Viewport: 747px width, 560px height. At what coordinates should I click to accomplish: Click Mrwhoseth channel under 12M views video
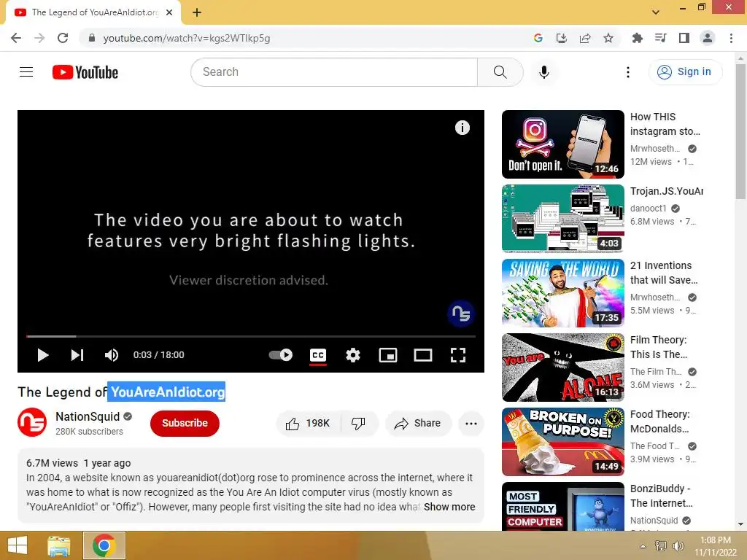(x=655, y=149)
